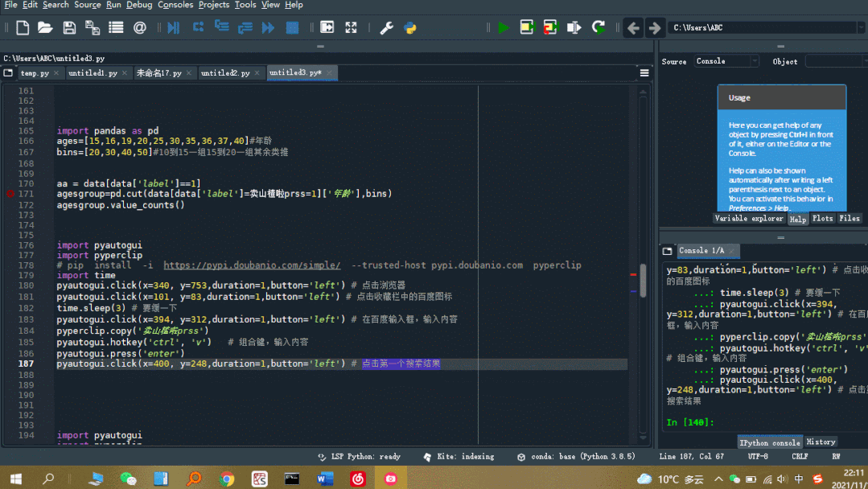Select the Run current cell icon
The image size is (868, 489).
(x=527, y=27)
